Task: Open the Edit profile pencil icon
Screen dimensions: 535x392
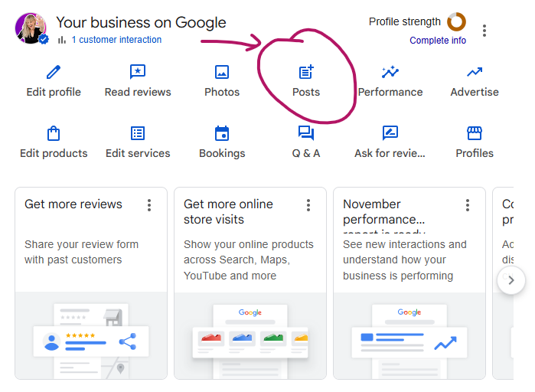Action: [x=54, y=72]
